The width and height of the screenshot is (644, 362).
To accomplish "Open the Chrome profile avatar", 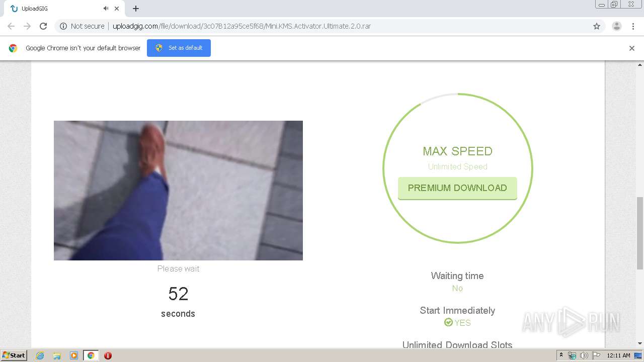I will pyautogui.click(x=616, y=26).
